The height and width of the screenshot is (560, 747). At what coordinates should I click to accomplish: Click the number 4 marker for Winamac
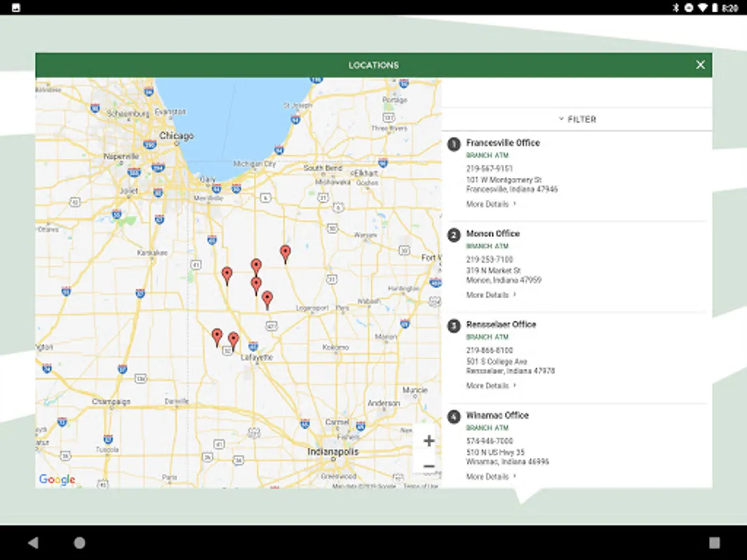pos(454,416)
